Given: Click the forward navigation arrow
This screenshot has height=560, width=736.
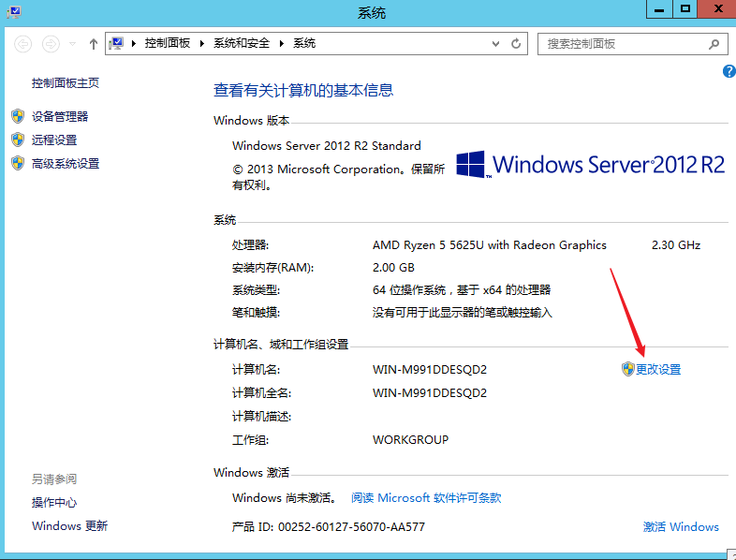Looking at the screenshot, I should 51,44.
